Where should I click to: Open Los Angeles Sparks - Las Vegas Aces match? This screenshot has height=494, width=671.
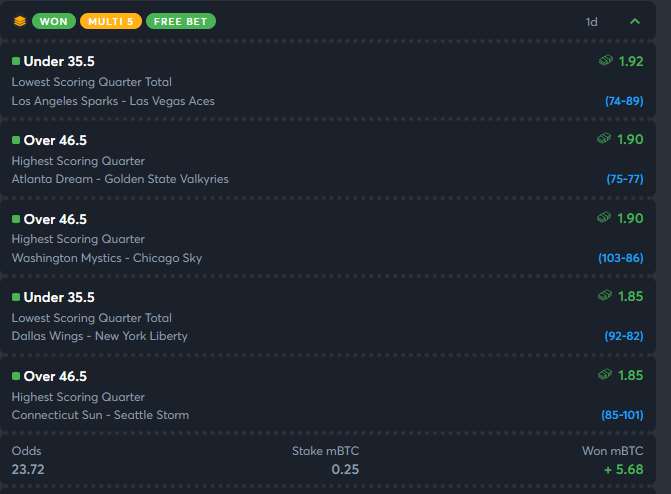(113, 101)
